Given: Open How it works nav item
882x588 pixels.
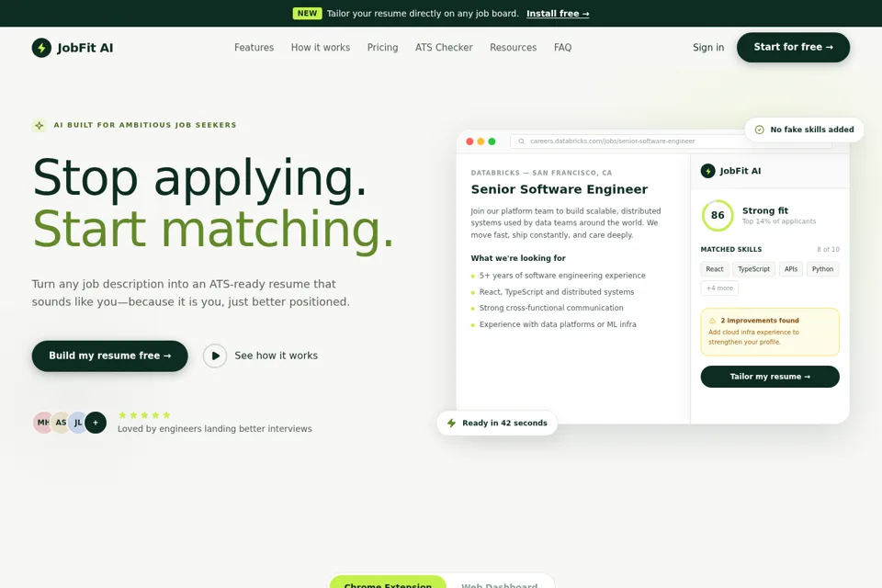Looking at the screenshot, I should pos(321,48).
